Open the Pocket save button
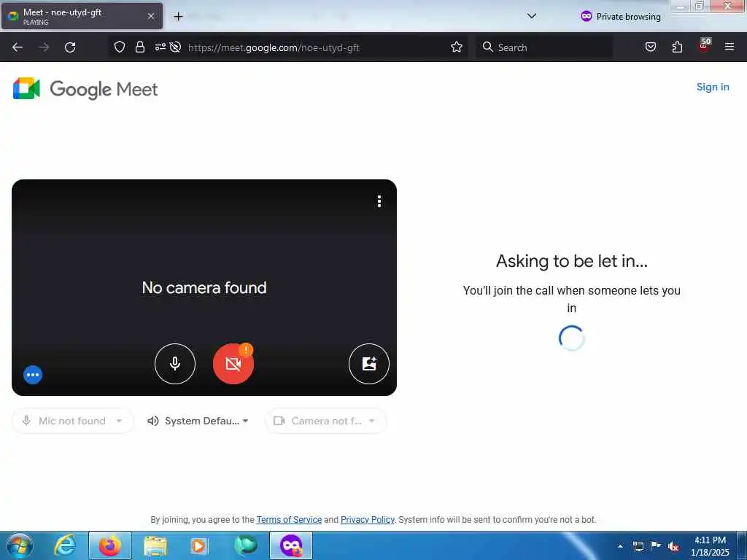This screenshot has height=560, width=747. (651, 47)
